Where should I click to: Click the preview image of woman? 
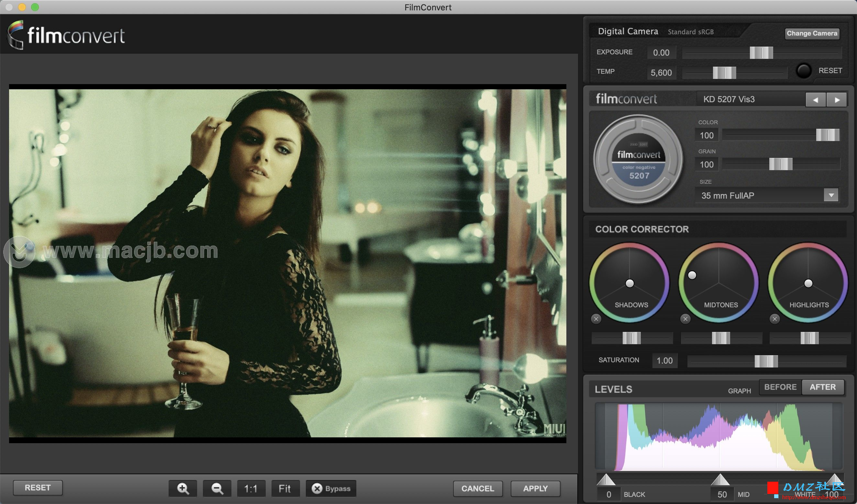(287, 263)
